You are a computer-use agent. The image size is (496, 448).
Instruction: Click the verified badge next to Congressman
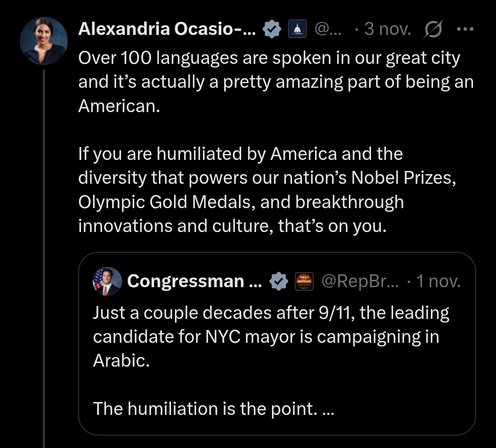click(278, 281)
